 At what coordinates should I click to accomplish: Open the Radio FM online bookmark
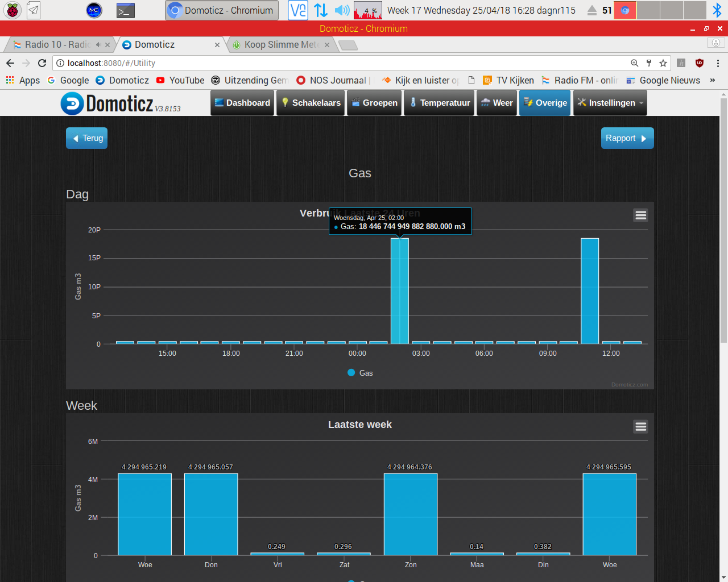(x=580, y=80)
